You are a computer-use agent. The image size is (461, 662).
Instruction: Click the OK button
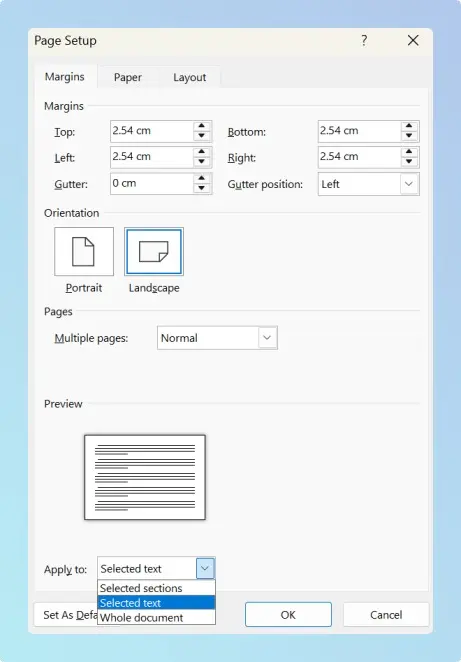(288, 615)
